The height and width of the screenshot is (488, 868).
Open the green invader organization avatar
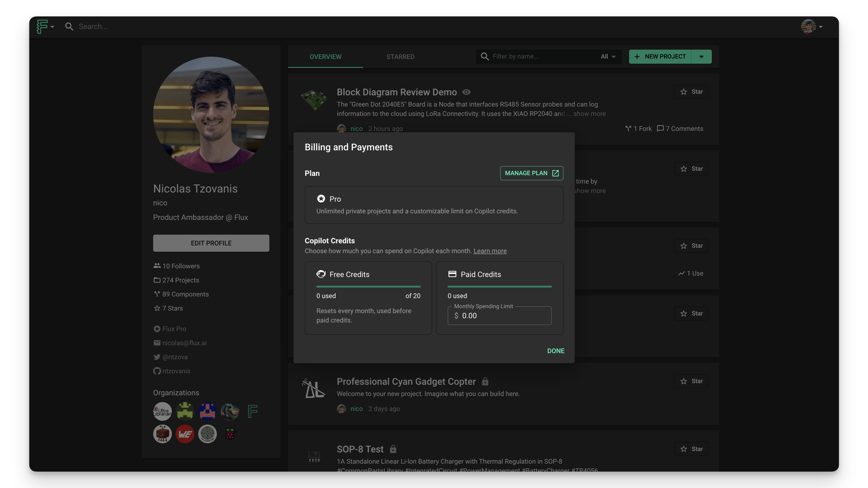[x=185, y=411]
